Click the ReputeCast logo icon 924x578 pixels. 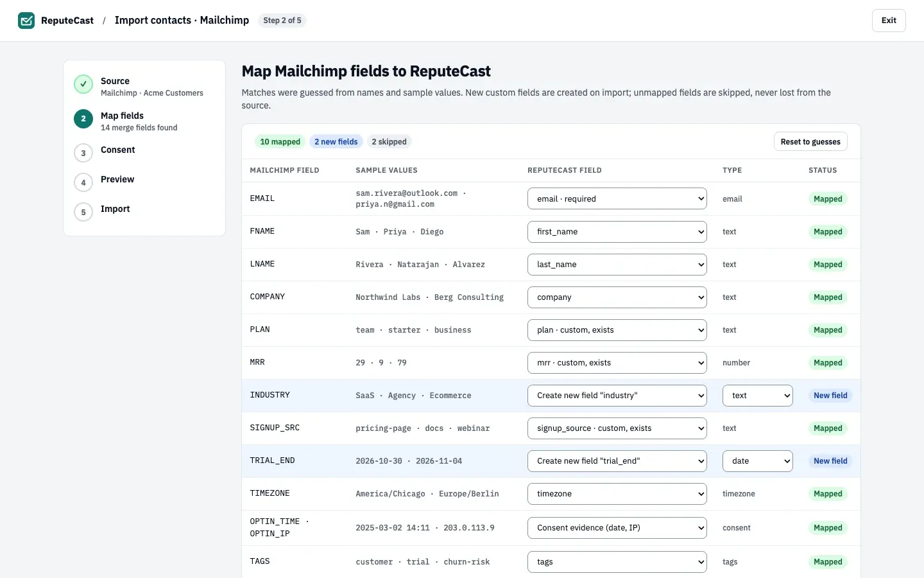(x=26, y=21)
